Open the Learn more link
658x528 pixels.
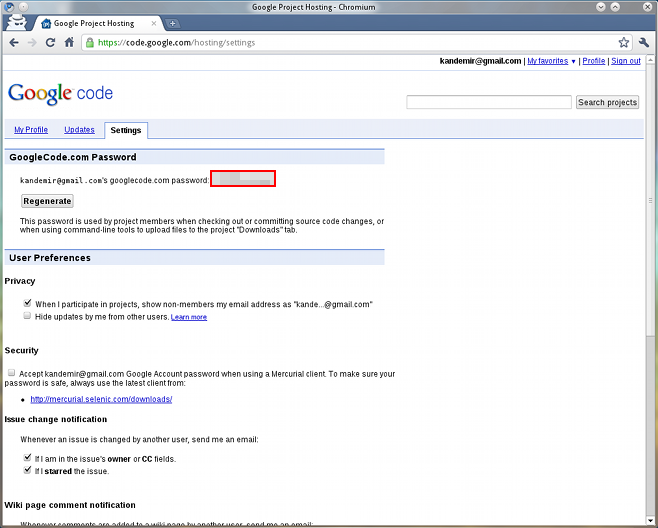(x=189, y=317)
